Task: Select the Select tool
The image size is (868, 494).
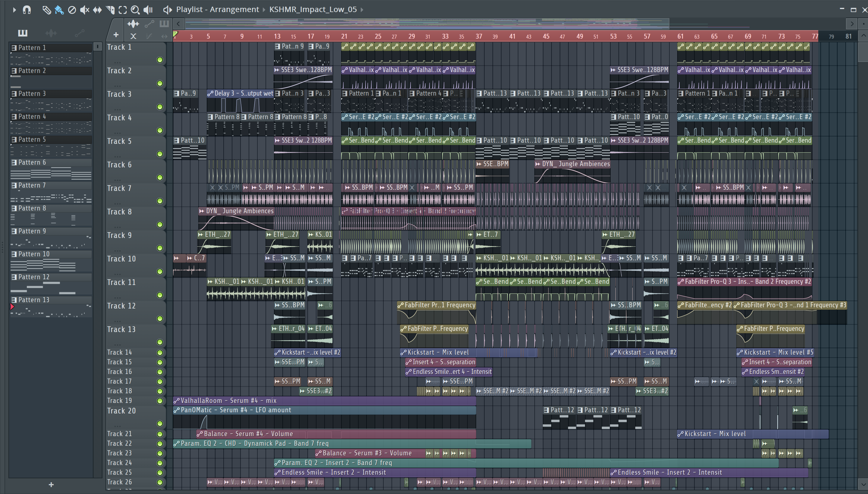Action: (123, 10)
